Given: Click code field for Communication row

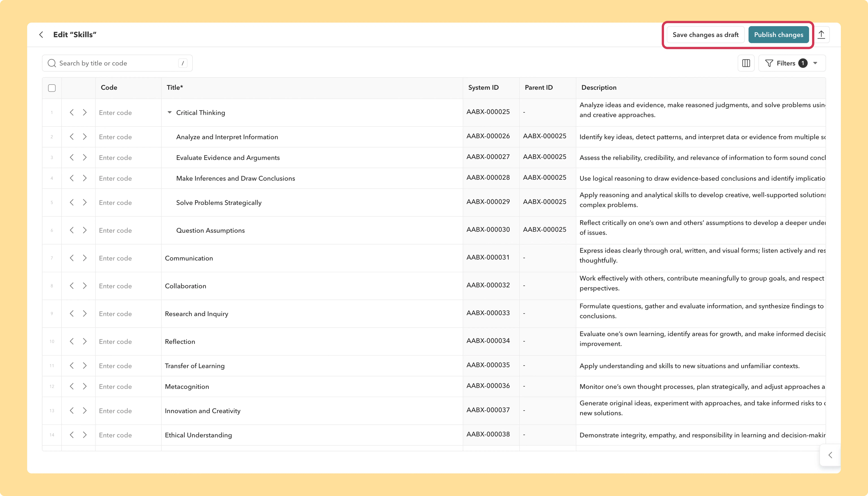Looking at the screenshot, I should (128, 258).
